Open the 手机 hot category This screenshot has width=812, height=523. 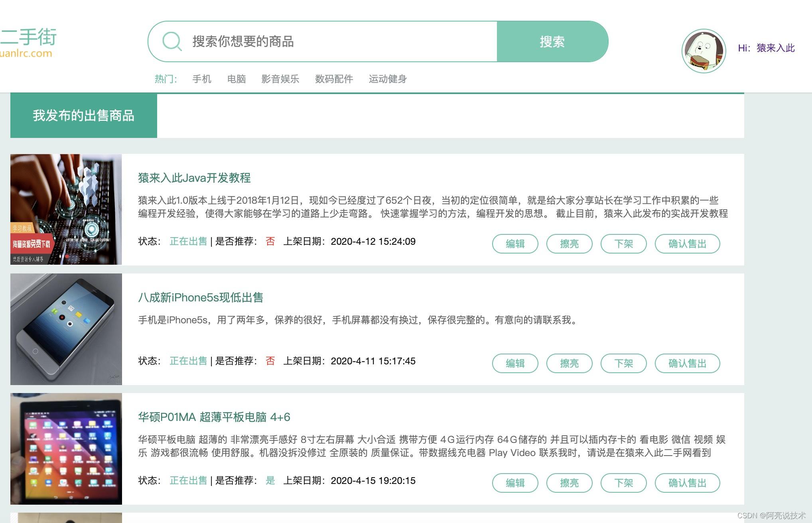tap(202, 79)
